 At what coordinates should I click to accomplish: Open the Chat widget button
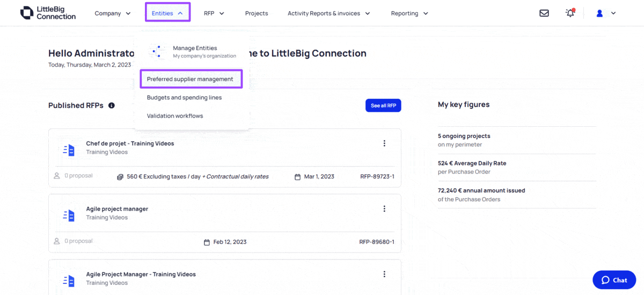(x=614, y=280)
